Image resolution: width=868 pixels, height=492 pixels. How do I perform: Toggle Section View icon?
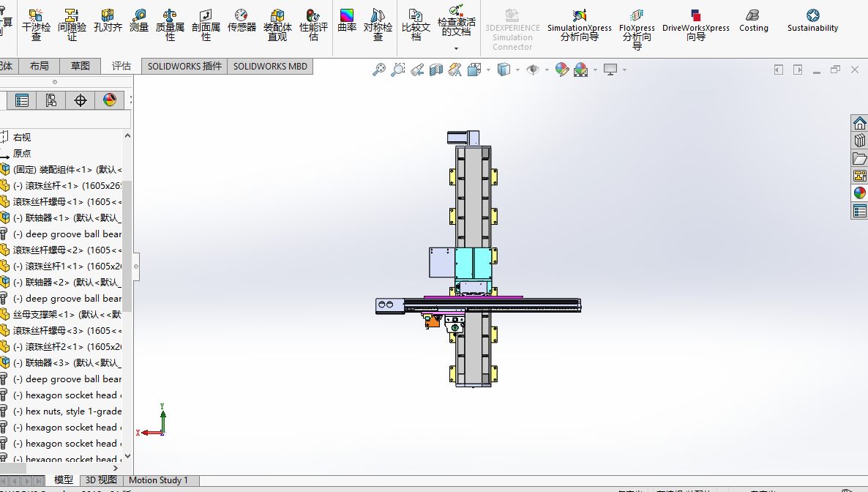[436, 70]
